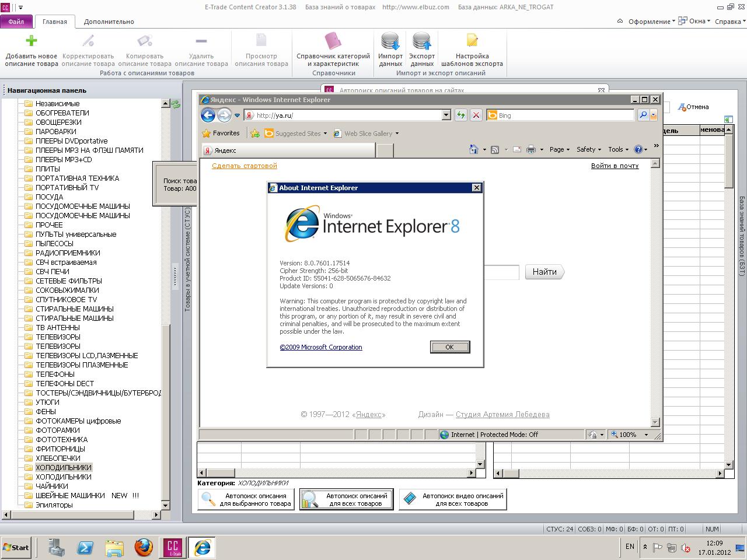Click the IE Home icon

point(474,149)
